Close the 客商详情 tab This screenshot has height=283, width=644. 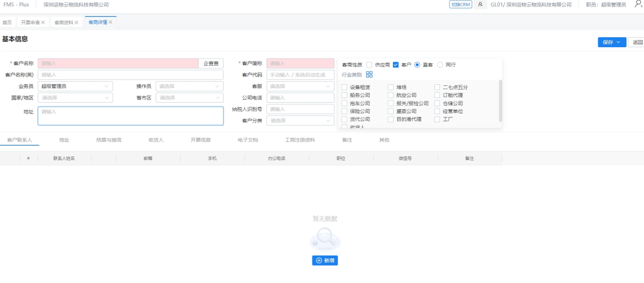coord(110,22)
